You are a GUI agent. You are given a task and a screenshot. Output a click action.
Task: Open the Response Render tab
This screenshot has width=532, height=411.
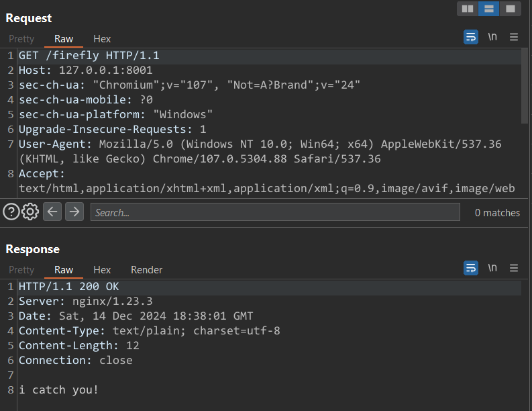tap(146, 270)
